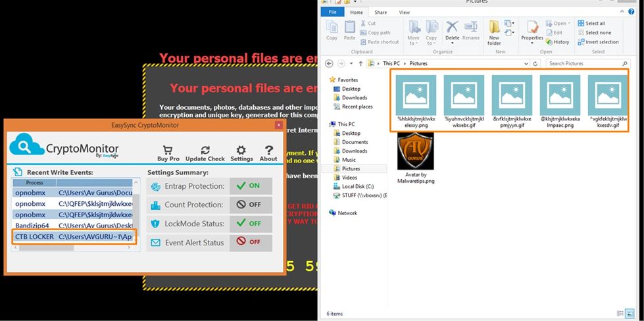Image resolution: width=644 pixels, height=321 pixels.
Task: Toggle Event Alert Status switch
Action: [251, 243]
